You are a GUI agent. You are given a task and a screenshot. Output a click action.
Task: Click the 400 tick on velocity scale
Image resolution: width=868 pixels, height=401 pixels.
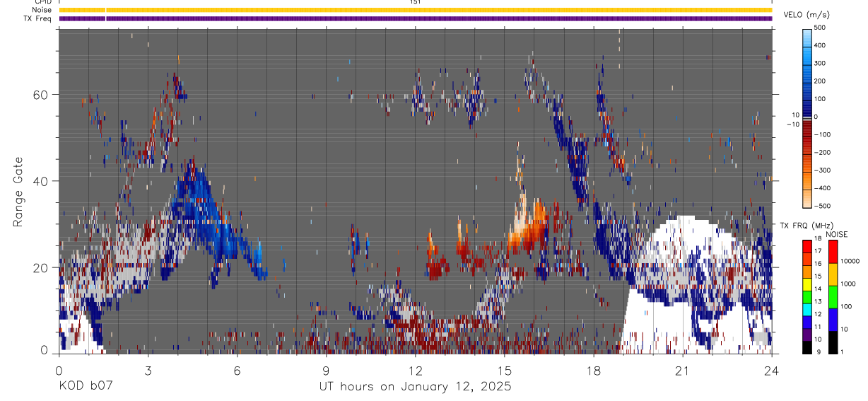click(821, 45)
